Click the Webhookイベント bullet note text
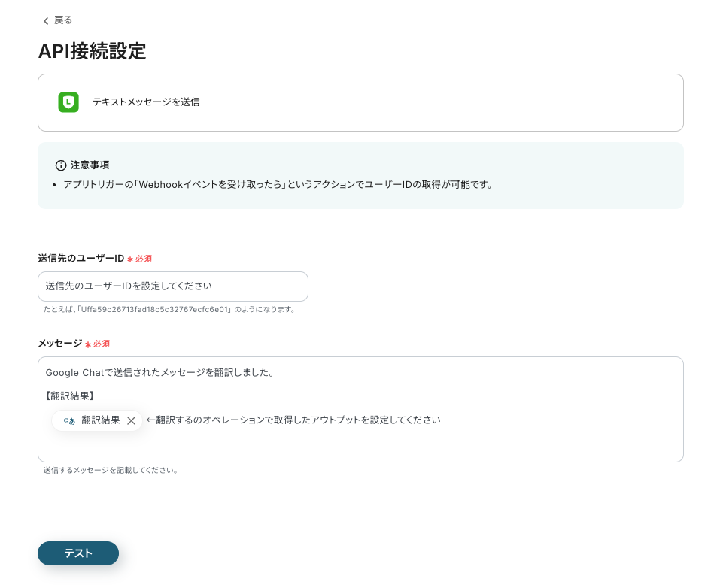This screenshot has width=723, height=588. 279,184
